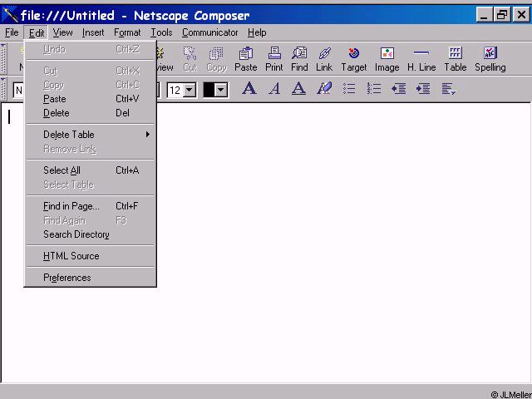Minimize the Netscape Composer window

pos(484,15)
